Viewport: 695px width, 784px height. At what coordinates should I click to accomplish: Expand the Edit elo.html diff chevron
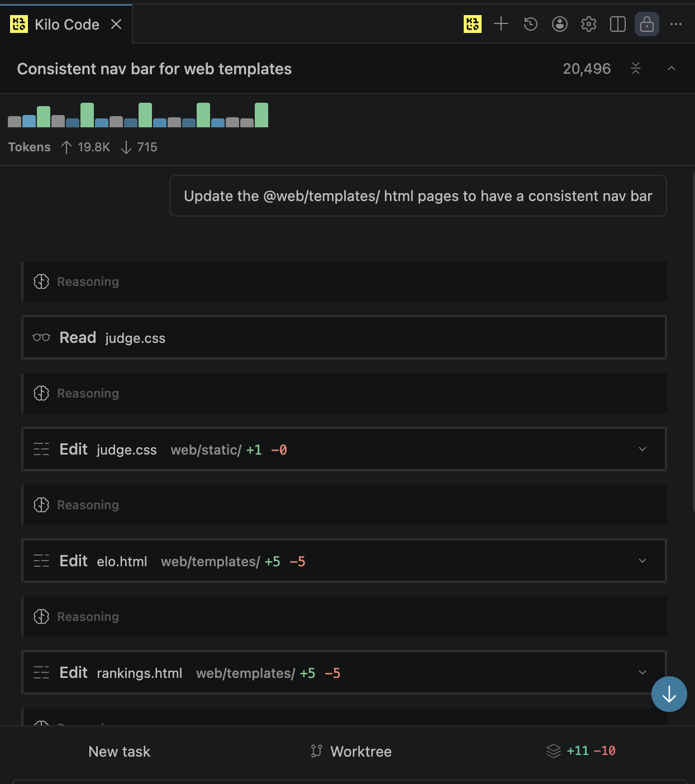pos(642,561)
